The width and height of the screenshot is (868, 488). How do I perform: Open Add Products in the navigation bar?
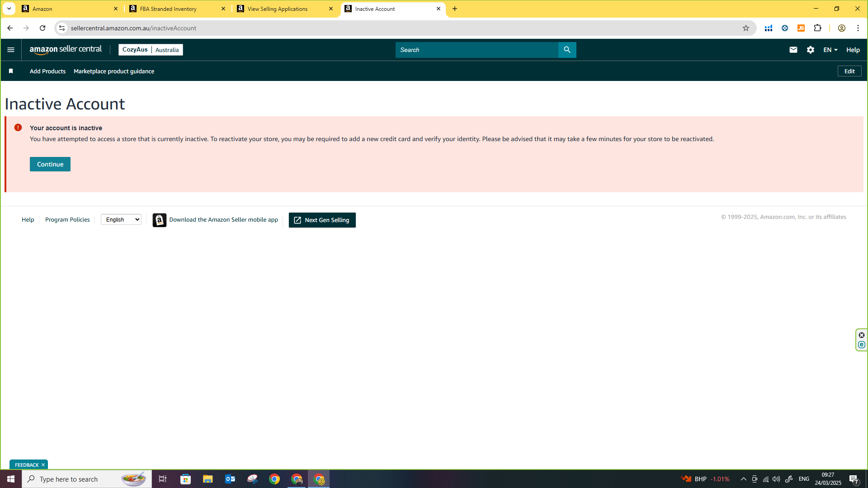pyautogui.click(x=47, y=71)
